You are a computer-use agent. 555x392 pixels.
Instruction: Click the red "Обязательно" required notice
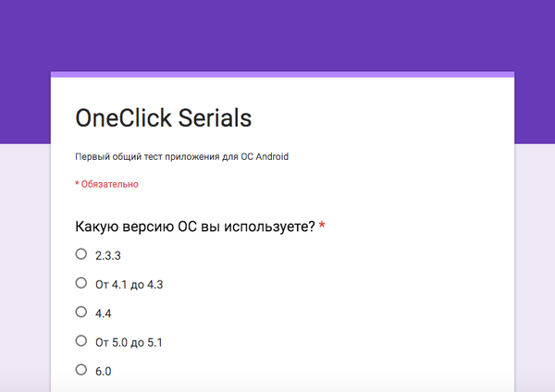click(x=109, y=184)
